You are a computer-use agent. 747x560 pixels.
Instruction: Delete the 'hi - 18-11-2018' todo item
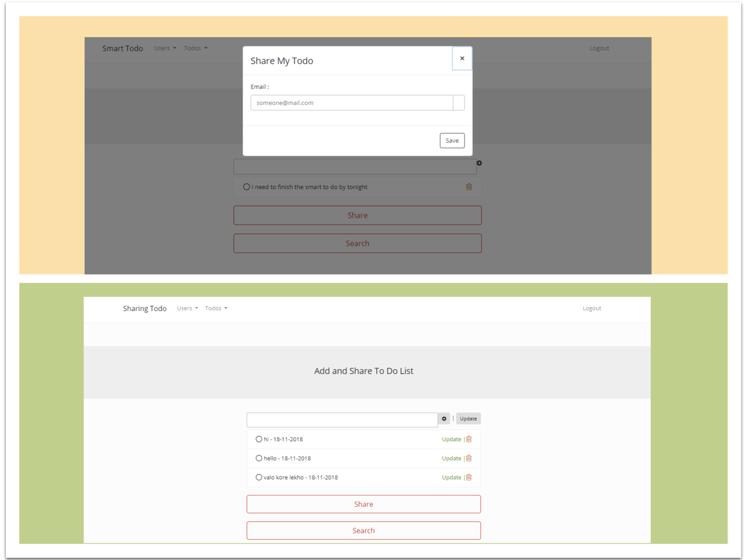tap(469, 439)
